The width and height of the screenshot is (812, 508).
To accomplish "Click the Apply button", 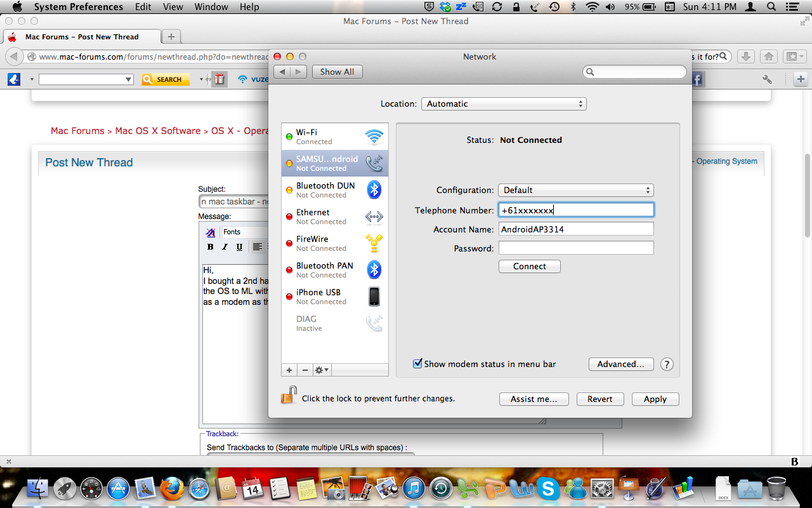I will click(655, 399).
